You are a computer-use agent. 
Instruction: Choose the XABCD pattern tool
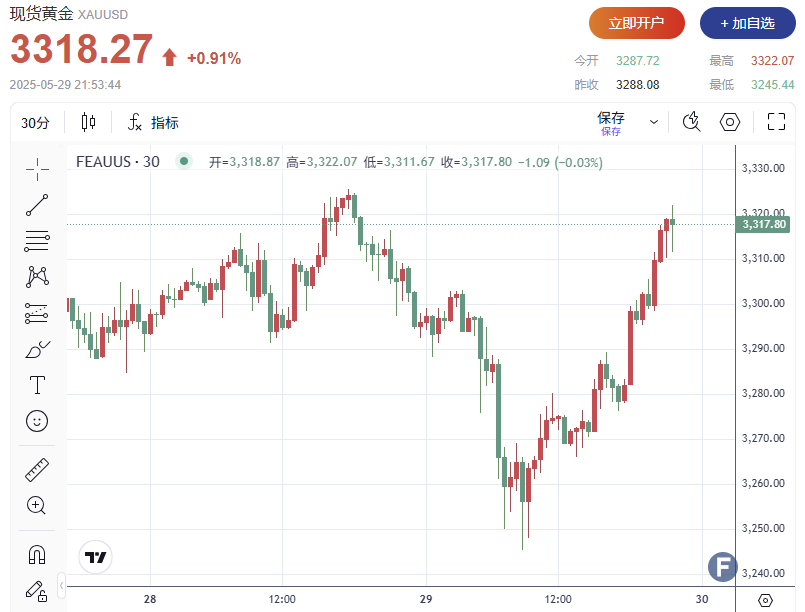pos(37,276)
